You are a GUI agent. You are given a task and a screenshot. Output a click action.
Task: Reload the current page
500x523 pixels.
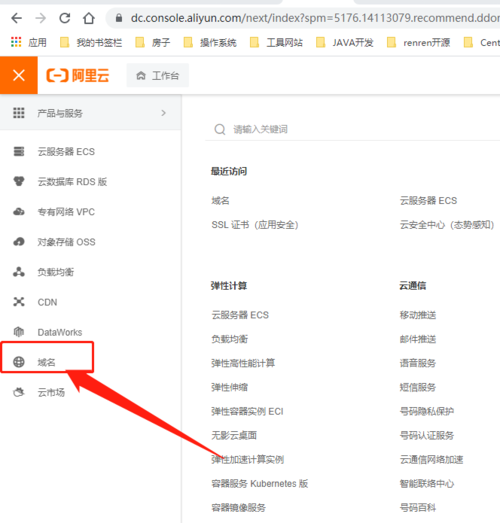65,18
